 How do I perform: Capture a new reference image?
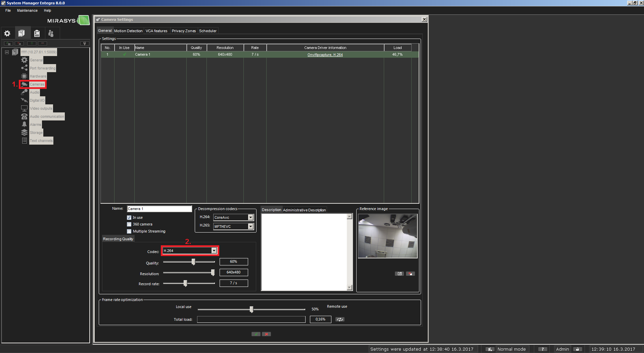pos(399,274)
